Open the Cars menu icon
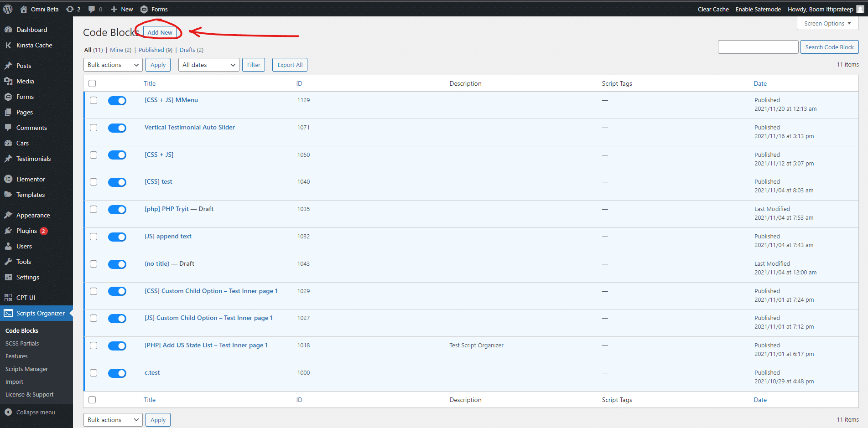 click(8, 143)
